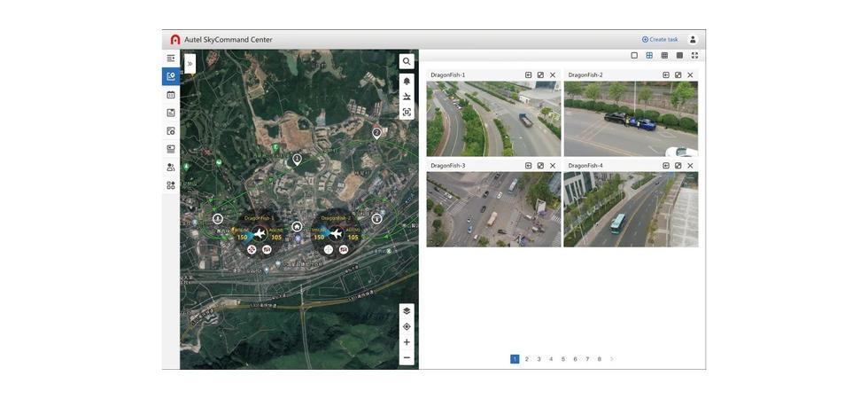Switch to nine-grid video layout

pyautogui.click(x=664, y=55)
